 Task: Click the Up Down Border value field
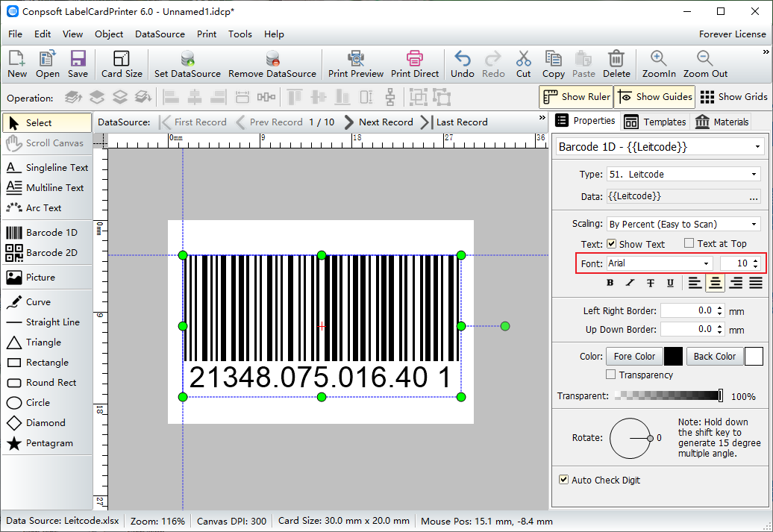[688, 329]
